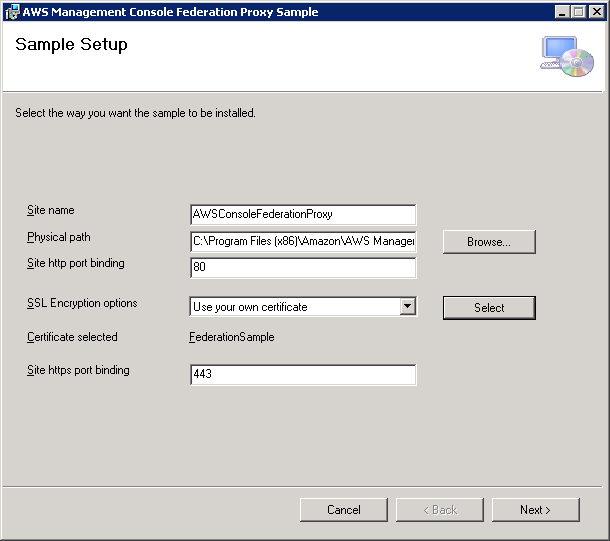Focus the Physical path input field
The width and height of the screenshot is (610, 541).
tap(303, 242)
